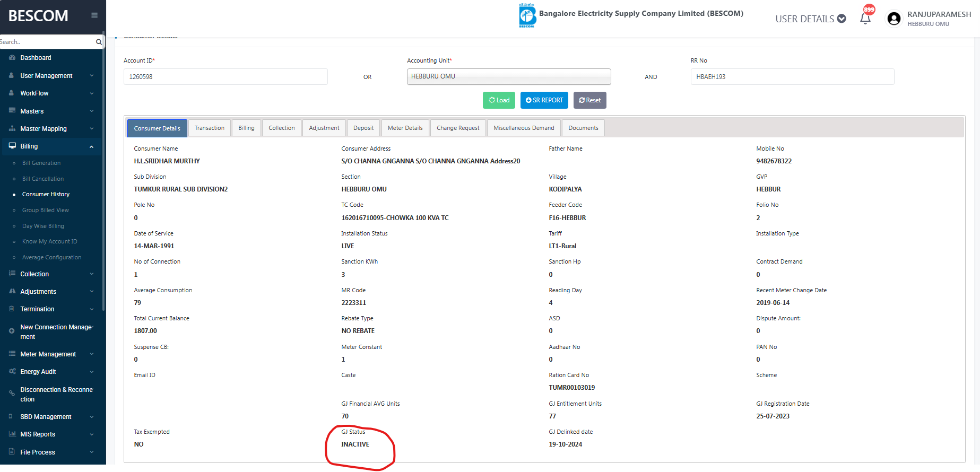Viewport: 980px width, 472px height.
Task: Click the RR No input field
Action: point(792,77)
